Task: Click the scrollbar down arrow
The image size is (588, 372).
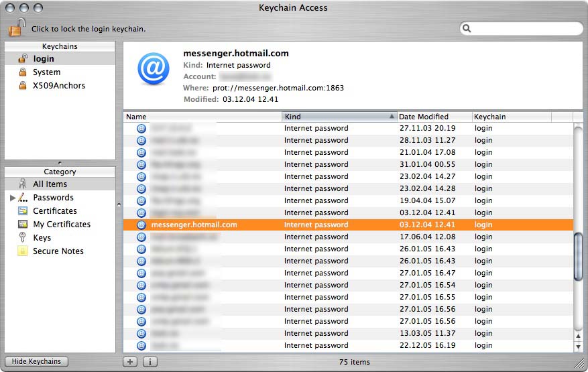Action: tap(578, 347)
